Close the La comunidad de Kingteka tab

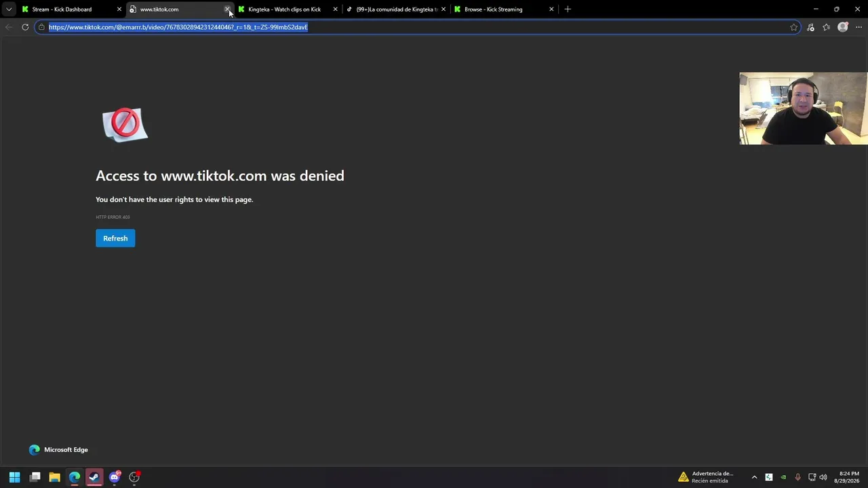pyautogui.click(x=443, y=9)
